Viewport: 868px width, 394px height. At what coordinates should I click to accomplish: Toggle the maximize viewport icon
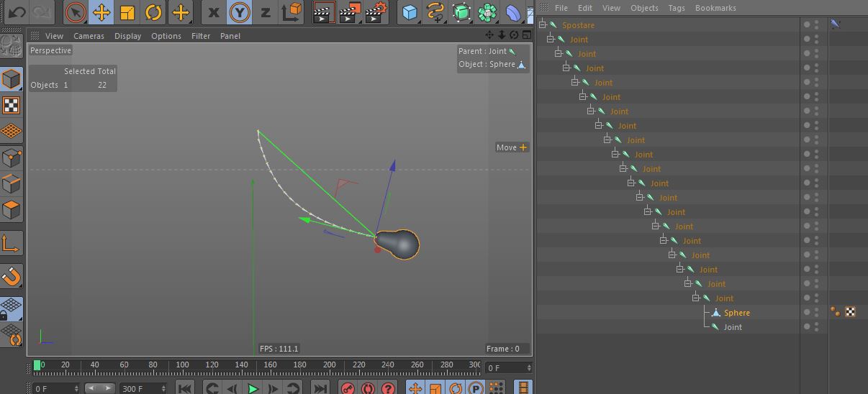click(526, 35)
